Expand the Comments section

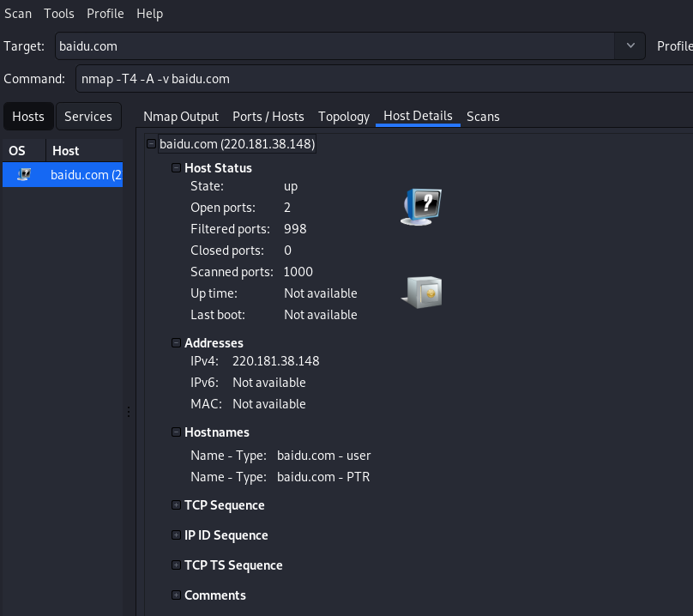coord(176,595)
